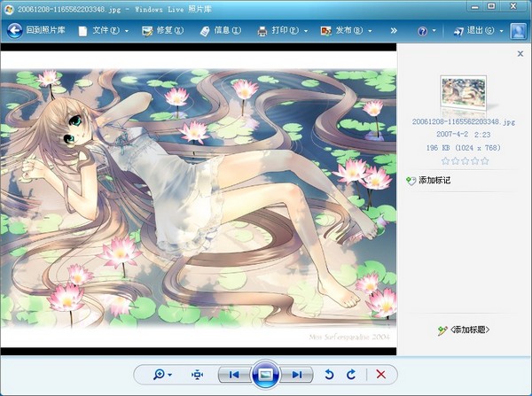The height and width of the screenshot is (396, 532).
Task: Click 添加标题 to add a caption
Action: 464,330
